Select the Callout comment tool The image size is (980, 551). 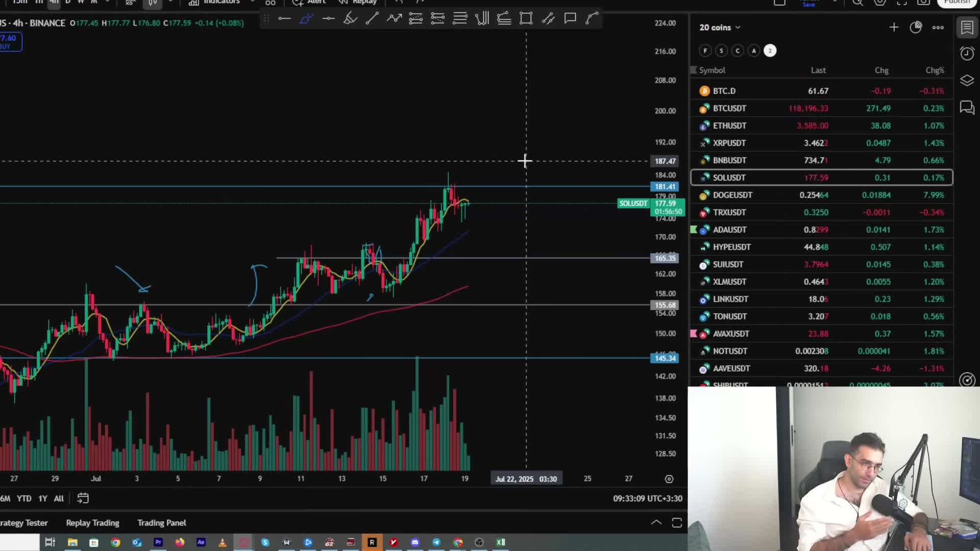pos(570,19)
